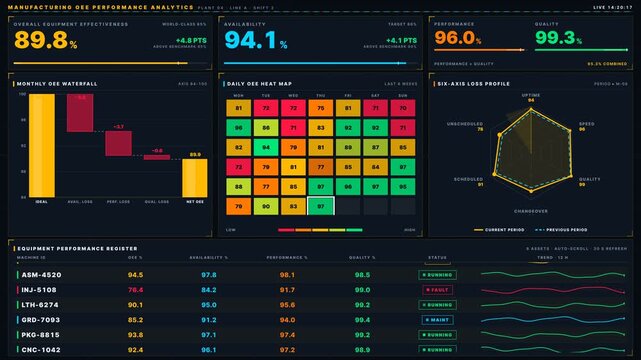641x360 pixels.
Task: Click the red LOW swatch in heat map legend
Action: click(286, 230)
